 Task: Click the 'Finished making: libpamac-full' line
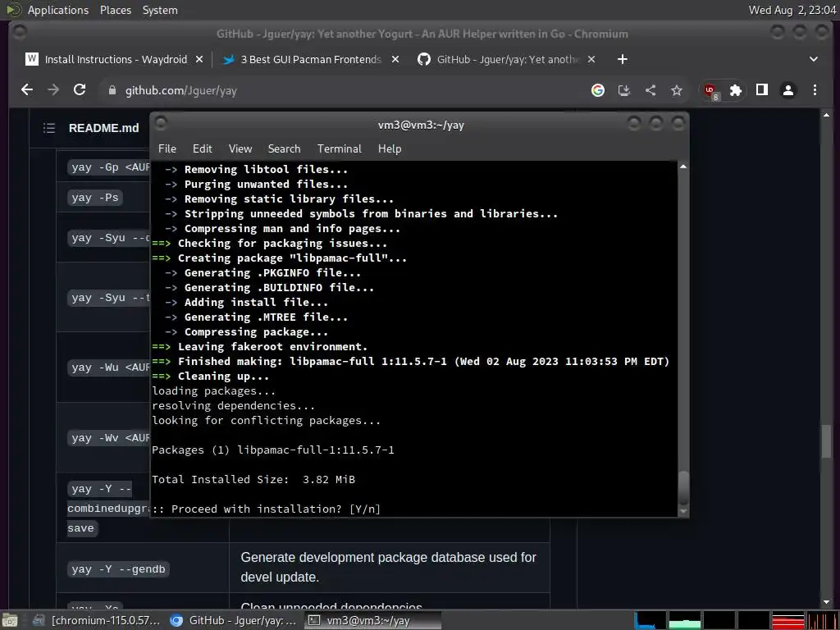click(x=411, y=362)
